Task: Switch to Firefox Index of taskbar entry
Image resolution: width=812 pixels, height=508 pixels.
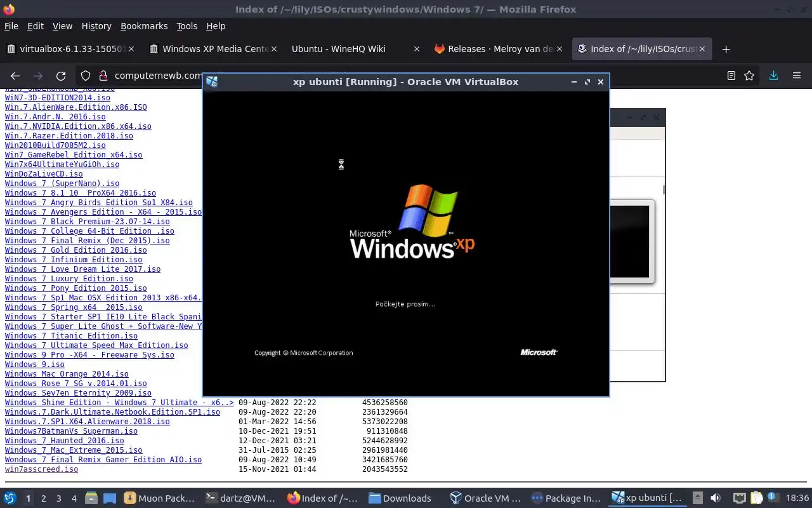Action: [322, 498]
